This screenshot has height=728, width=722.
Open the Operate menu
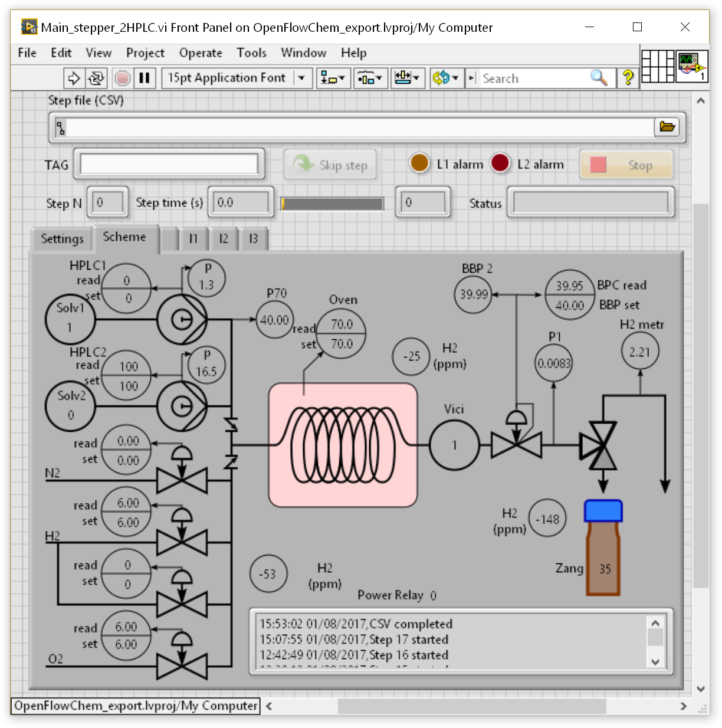point(201,53)
